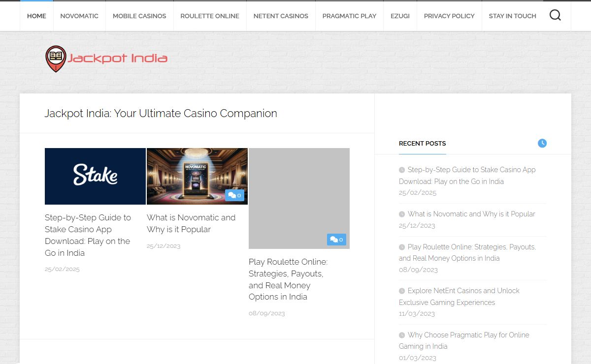
Task: Click heading Jackpot India: Your Ultimate Casino Companion
Action: click(161, 113)
